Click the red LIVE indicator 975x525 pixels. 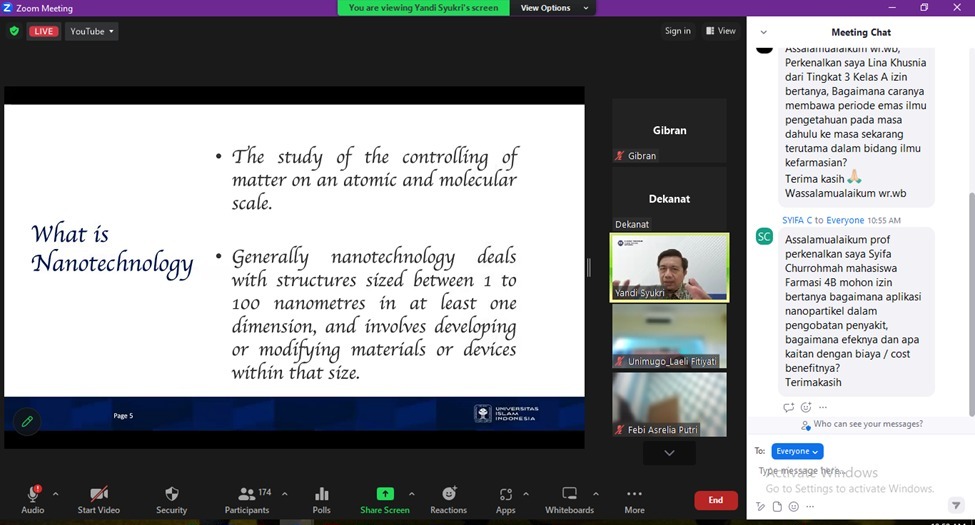click(44, 31)
